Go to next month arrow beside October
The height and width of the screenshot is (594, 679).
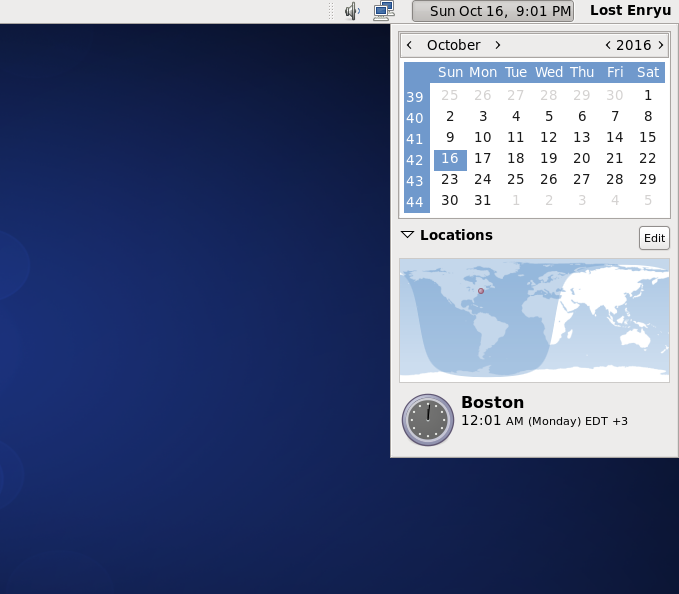(498, 45)
